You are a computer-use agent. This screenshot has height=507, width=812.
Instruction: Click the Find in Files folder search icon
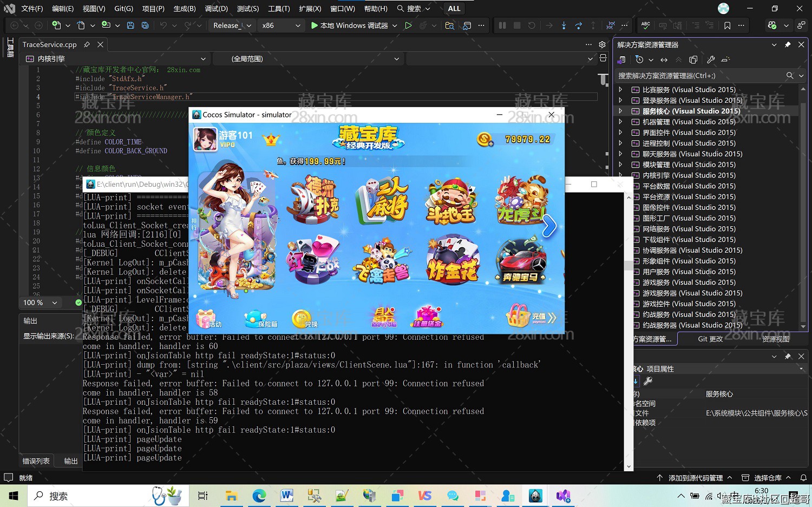(x=449, y=25)
